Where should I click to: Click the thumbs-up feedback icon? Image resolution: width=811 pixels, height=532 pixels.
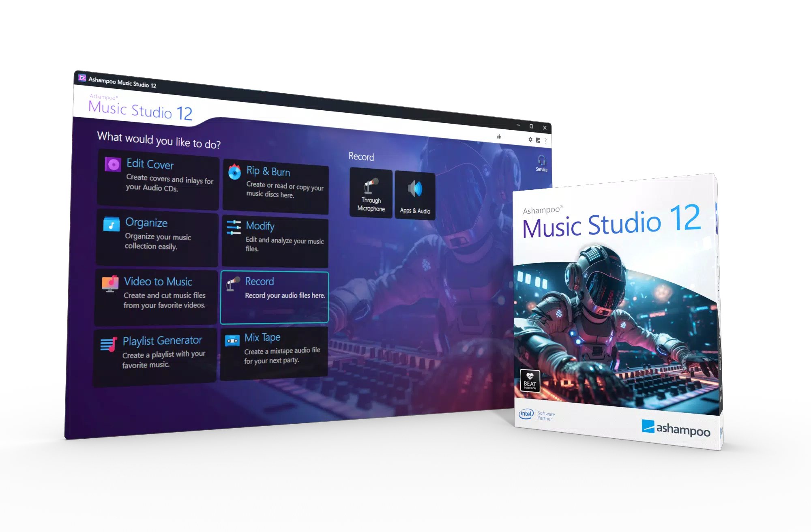(x=499, y=137)
